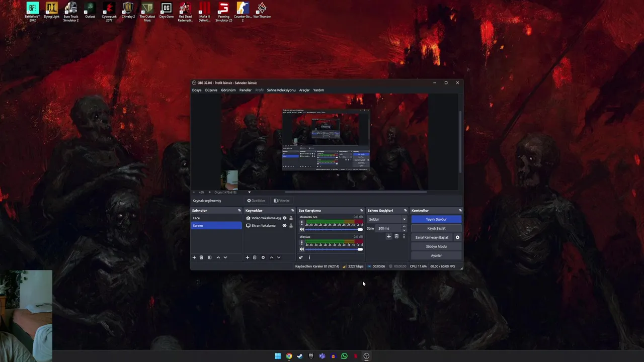This screenshot has height=362, width=644.
Task: Add a new scene with the plus icon in Sahneler
Action: pyautogui.click(x=194, y=257)
